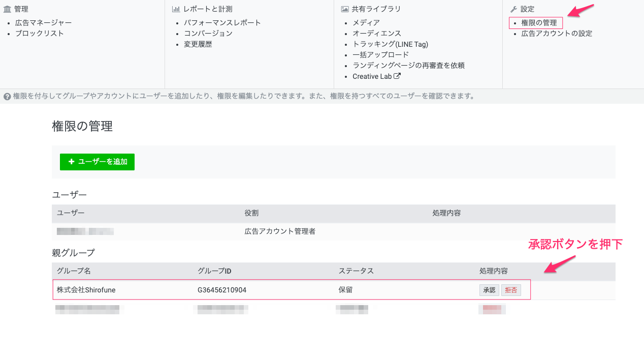
Task: Click the 権限の管理 page heading
Action: click(82, 126)
